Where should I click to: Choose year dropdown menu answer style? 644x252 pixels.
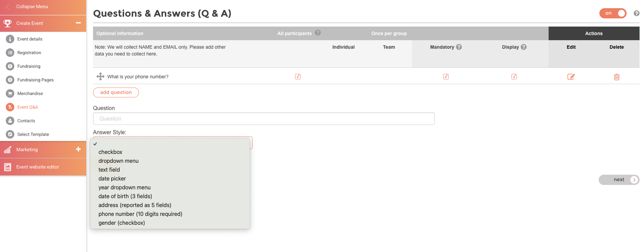170,187
